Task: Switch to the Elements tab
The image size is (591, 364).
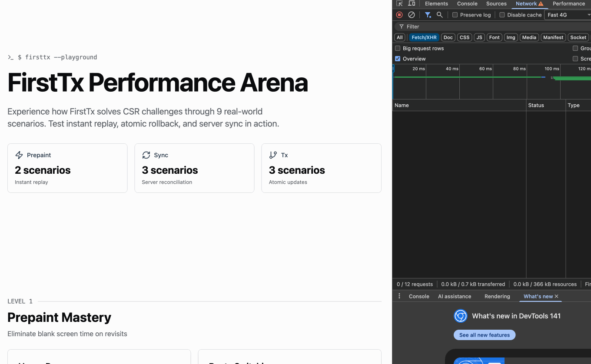Action: coord(436,3)
